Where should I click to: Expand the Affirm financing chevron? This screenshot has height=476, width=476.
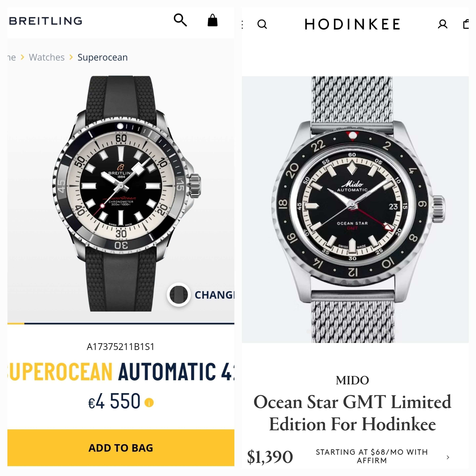point(448,457)
